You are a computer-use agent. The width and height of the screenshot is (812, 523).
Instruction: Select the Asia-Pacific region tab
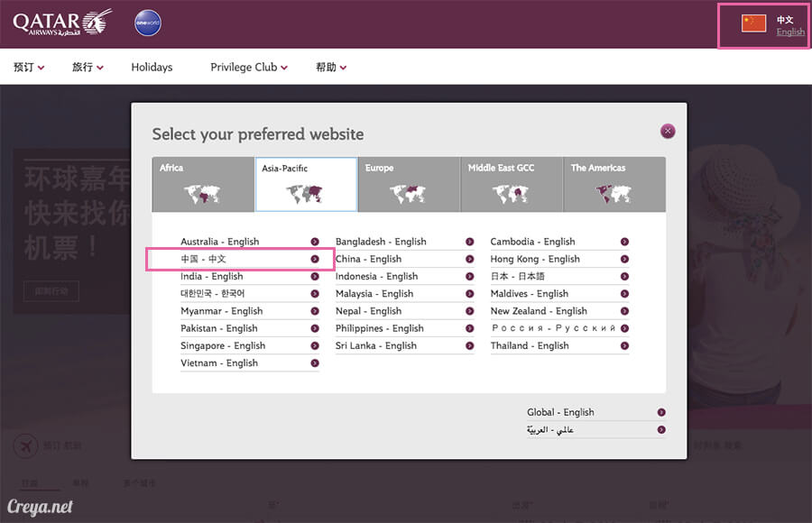(306, 184)
